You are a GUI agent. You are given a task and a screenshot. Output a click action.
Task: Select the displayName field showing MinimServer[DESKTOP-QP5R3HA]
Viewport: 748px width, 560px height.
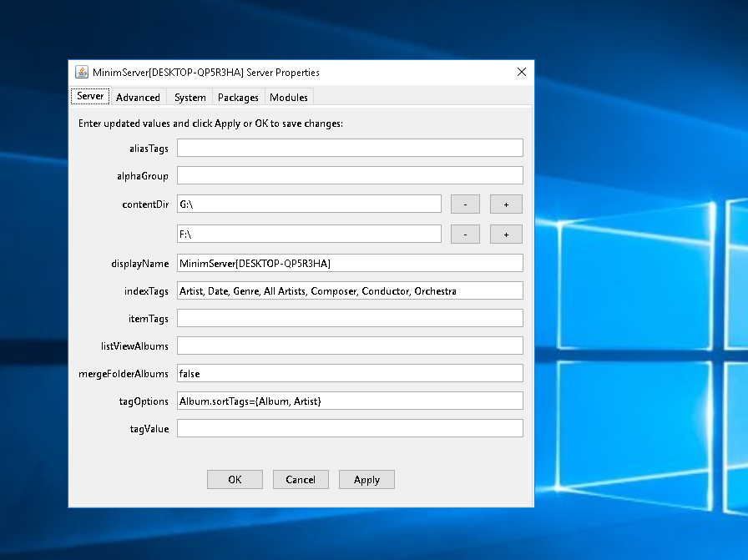coord(349,262)
